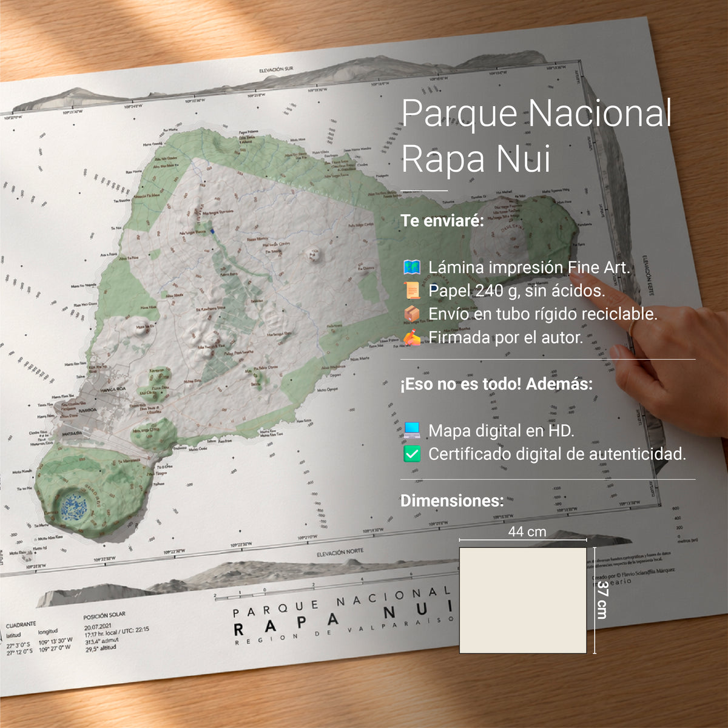The width and height of the screenshot is (728, 728).
Task: Click the 'Te enviaré:' heading
Action: [442, 221]
